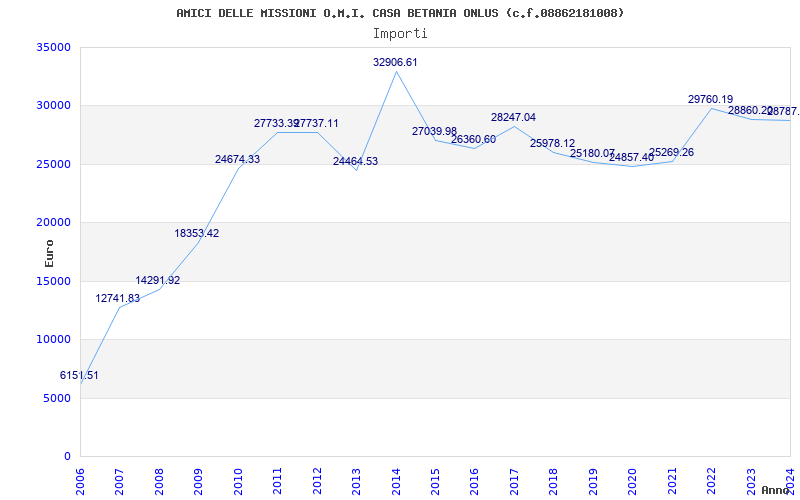Click the x-axis year 2020
Screen dimensions: 800x500
[x=633, y=481]
